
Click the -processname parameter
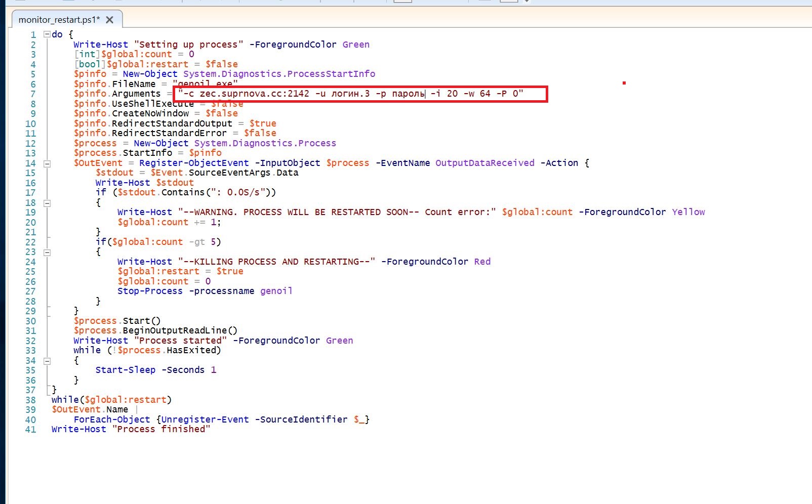tap(222, 291)
